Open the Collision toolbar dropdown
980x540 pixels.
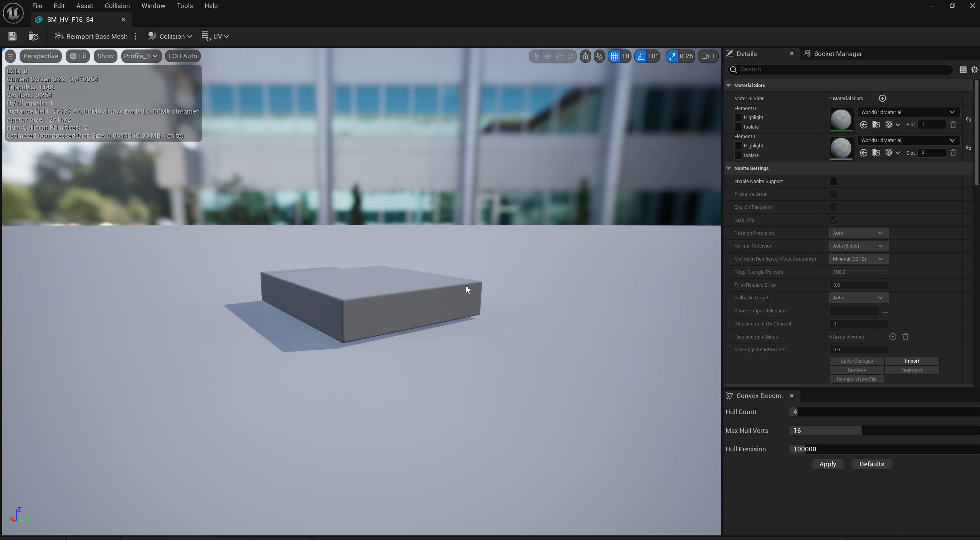(x=170, y=36)
